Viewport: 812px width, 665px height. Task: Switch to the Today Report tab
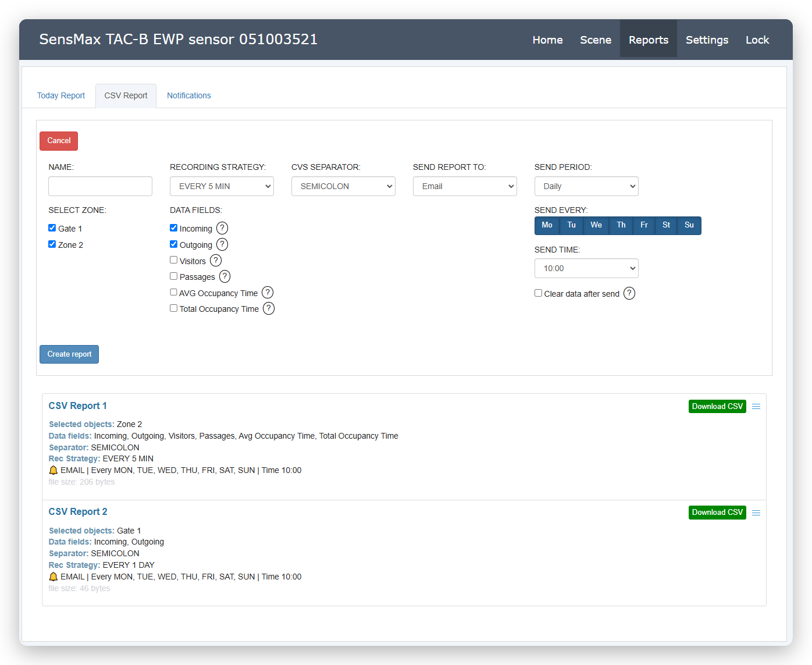click(61, 95)
